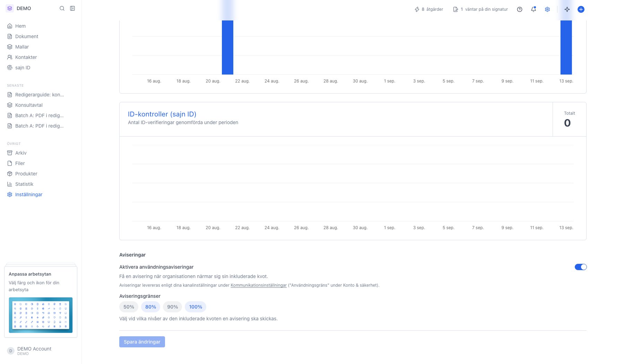Viewport: 624px width, 364px height.
Task: Click the blue plus create button
Action: 581,9
